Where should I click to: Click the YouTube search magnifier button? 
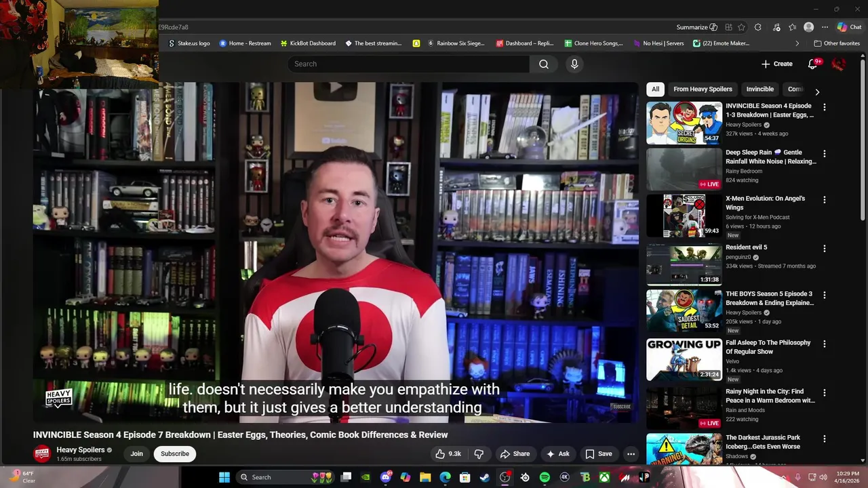544,64
